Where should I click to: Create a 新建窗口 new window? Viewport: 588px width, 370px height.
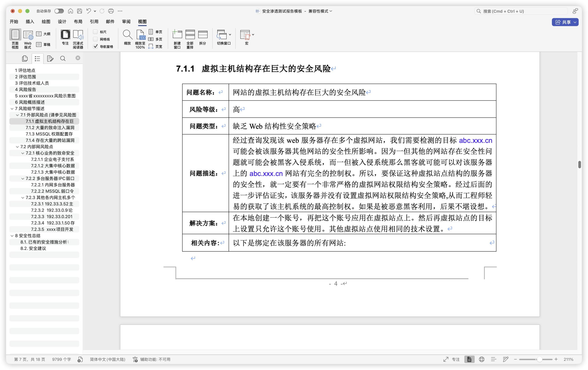(x=177, y=39)
